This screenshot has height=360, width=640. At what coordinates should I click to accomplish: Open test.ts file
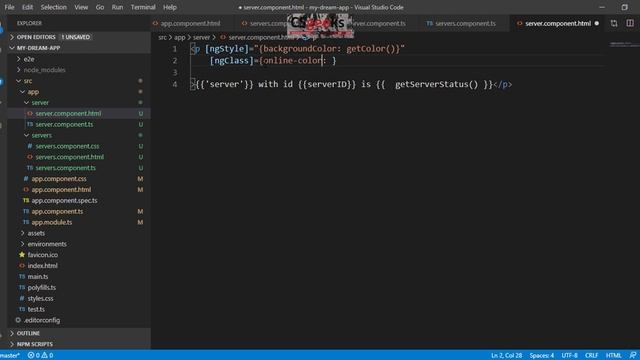[36, 309]
